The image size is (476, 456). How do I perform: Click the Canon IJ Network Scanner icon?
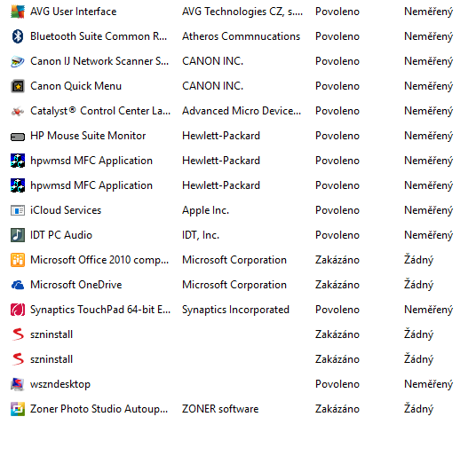point(18,61)
